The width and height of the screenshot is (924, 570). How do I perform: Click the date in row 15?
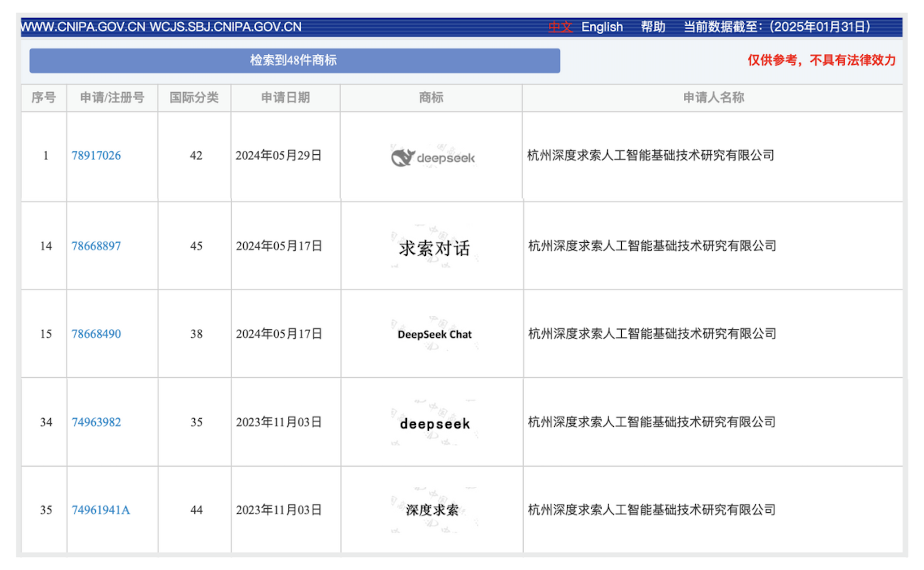[279, 334]
